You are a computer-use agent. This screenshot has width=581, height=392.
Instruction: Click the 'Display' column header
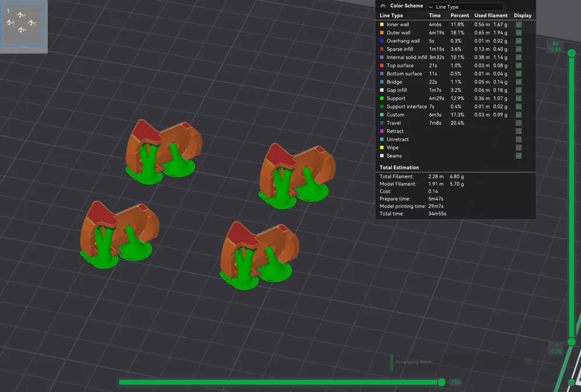[x=522, y=16]
